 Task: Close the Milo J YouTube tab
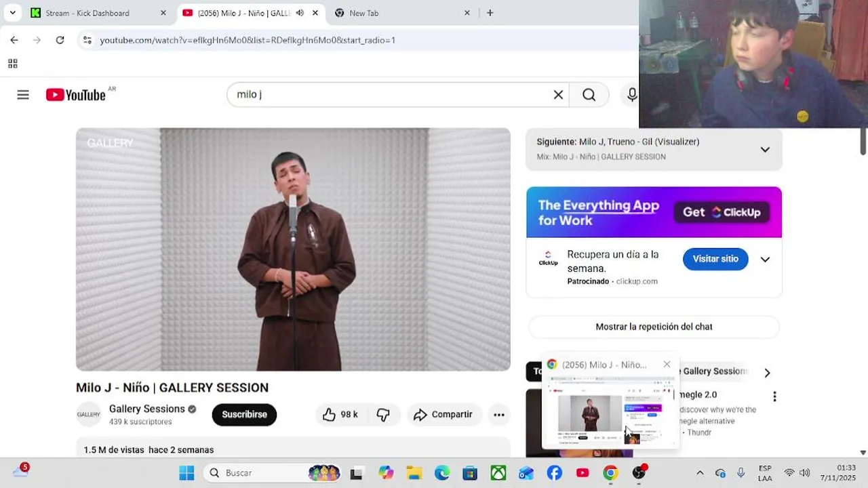(315, 13)
